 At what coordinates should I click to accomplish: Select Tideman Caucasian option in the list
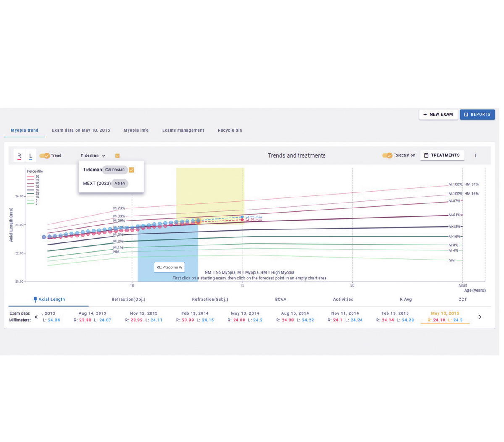pos(105,170)
